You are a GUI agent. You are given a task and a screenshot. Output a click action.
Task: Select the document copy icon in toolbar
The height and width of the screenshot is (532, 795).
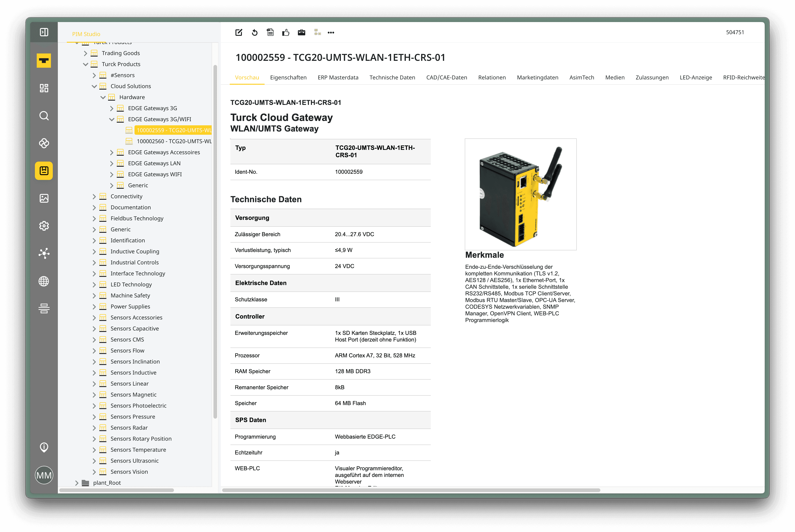270,32
